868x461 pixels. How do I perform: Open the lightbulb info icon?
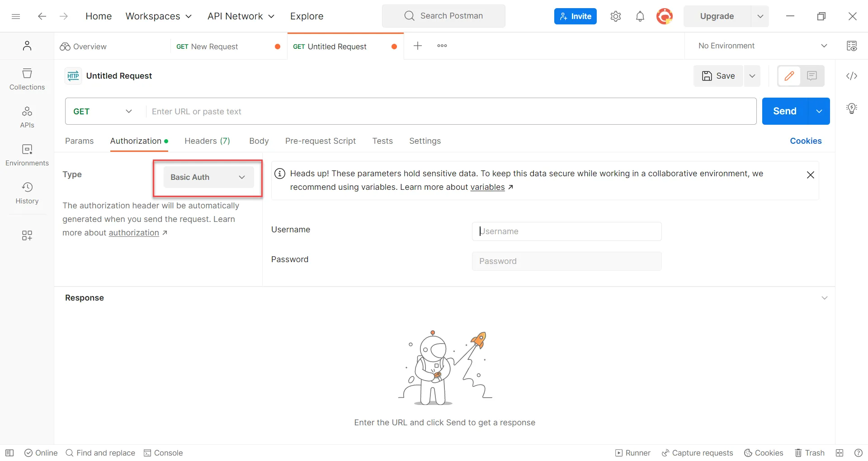tap(852, 108)
